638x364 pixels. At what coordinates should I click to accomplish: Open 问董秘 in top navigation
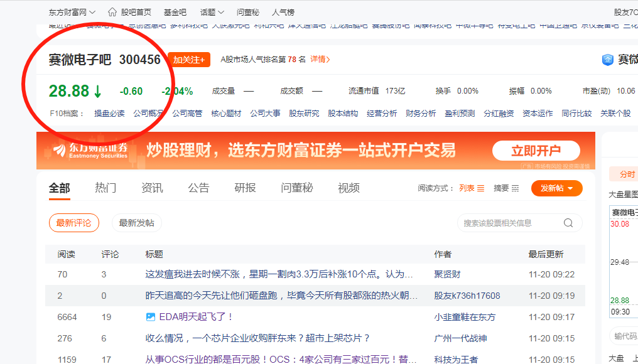click(248, 13)
